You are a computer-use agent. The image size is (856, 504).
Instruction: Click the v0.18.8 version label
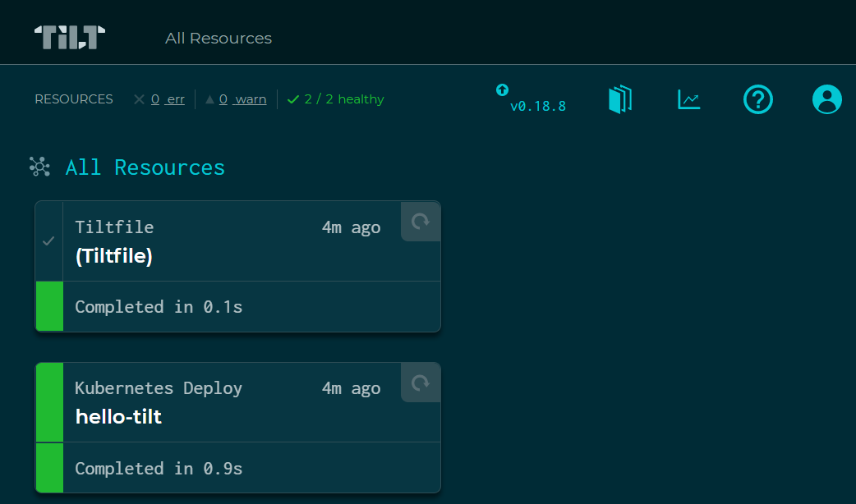pyautogui.click(x=538, y=107)
